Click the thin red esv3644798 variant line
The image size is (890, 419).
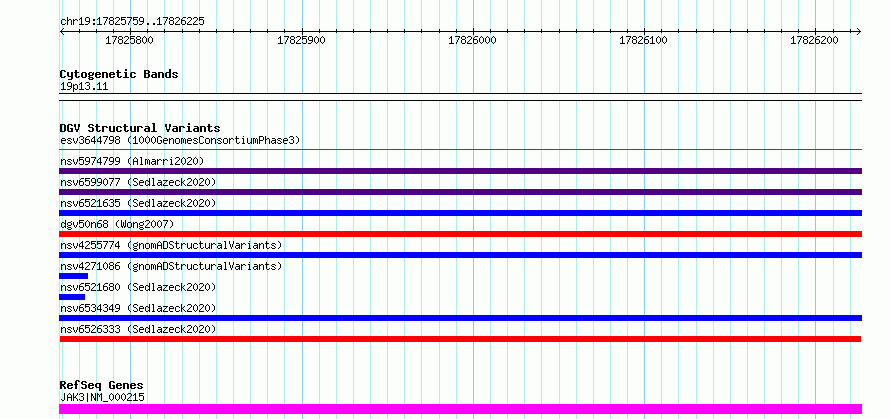(461, 150)
